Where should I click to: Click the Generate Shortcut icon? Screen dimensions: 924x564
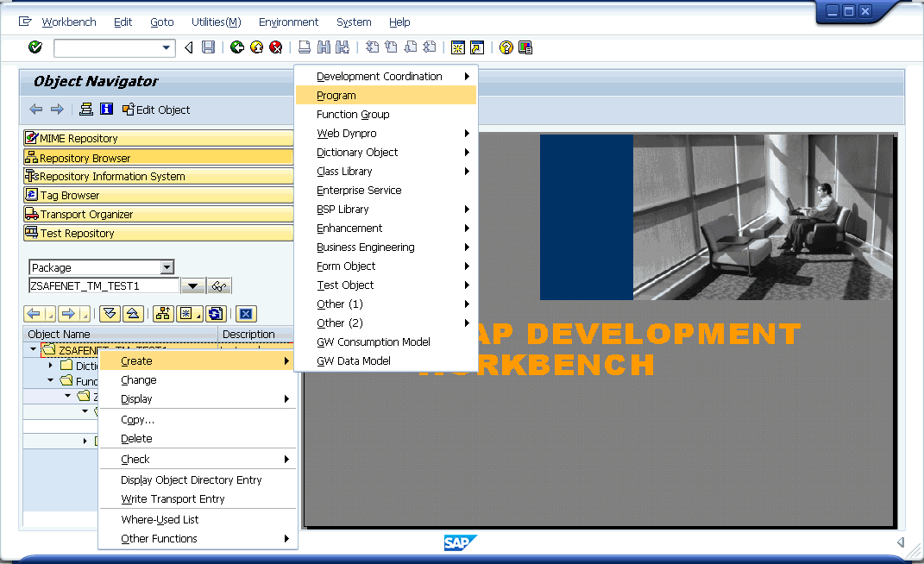click(477, 47)
